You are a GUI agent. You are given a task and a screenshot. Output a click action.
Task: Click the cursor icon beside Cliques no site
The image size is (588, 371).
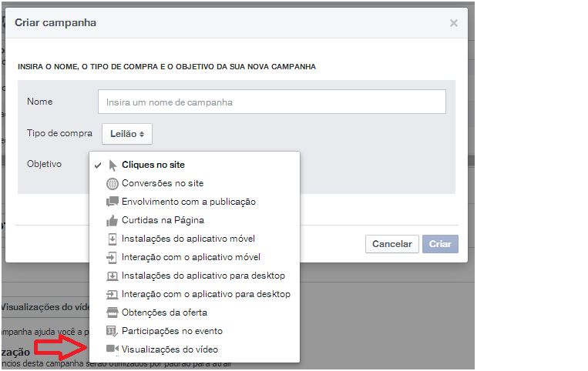click(x=113, y=165)
